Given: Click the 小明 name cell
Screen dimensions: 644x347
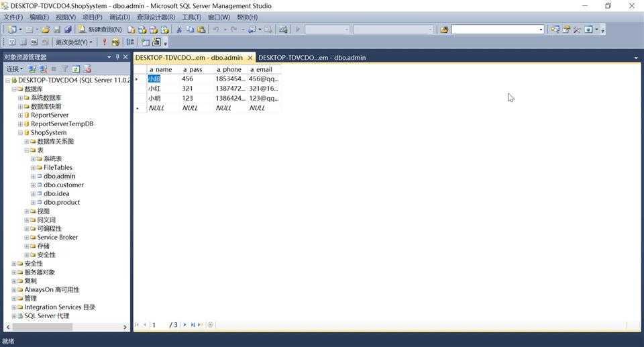Looking at the screenshot, I should 164,98.
